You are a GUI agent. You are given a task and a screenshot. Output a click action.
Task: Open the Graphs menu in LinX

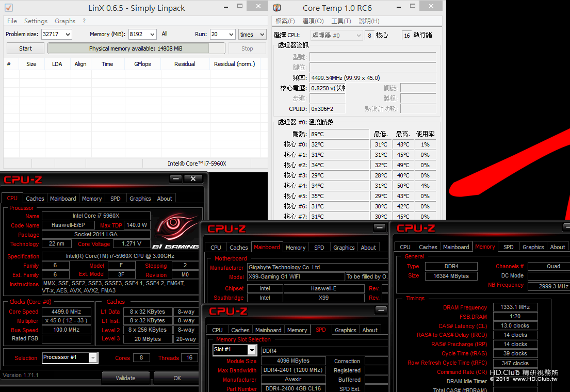65,21
